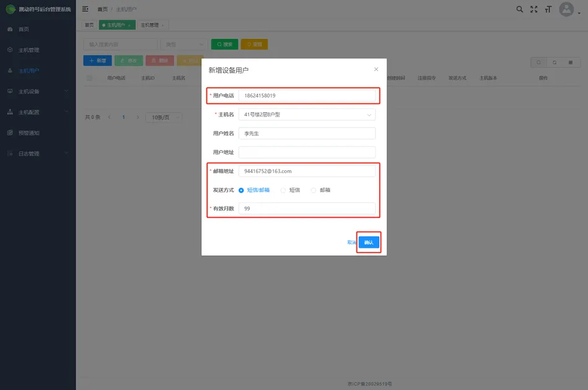Viewport: 588px width, 390px height.
Task: Click the green 修改 button
Action: (129, 60)
